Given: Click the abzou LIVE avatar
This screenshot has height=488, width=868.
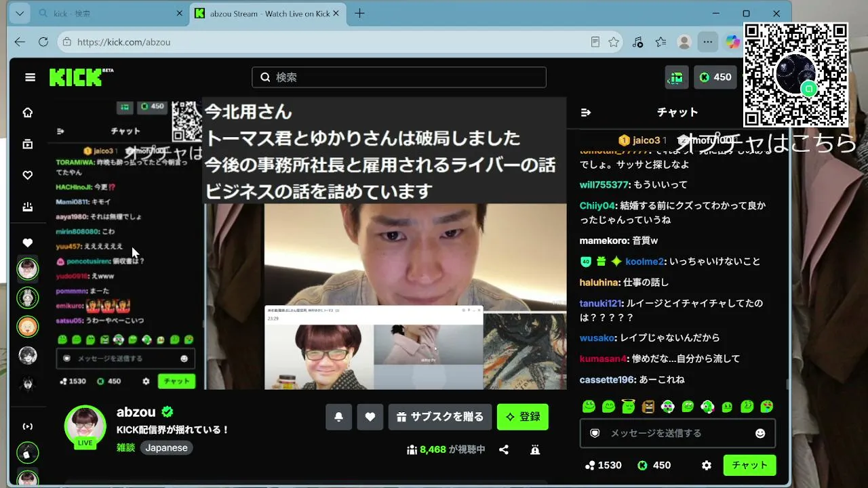Looking at the screenshot, I should 85,427.
